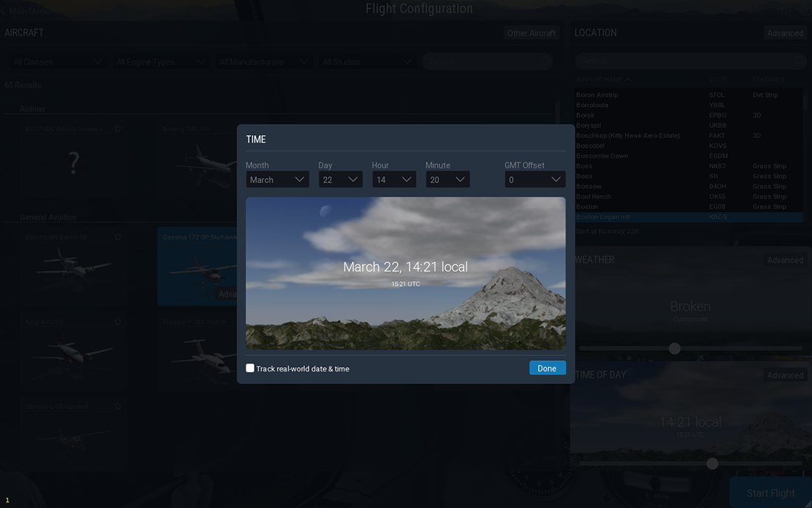
Task: Sort by the Airport Name column header
Action: coord(603,80)
